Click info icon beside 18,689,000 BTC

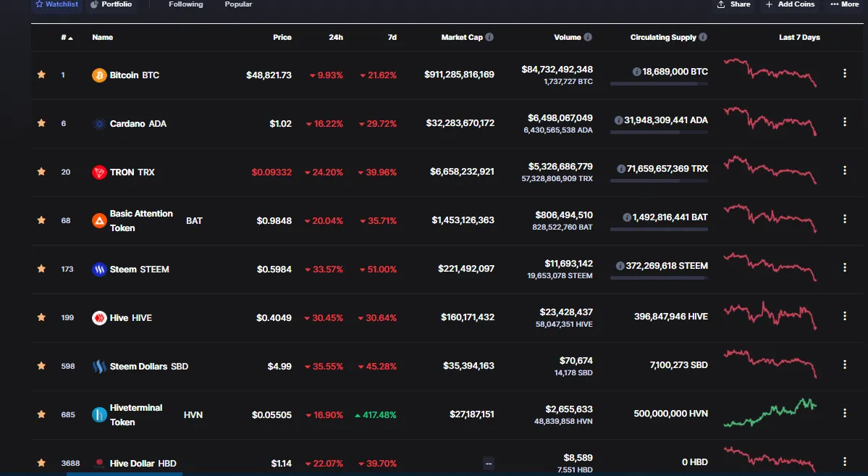[636, 72]
